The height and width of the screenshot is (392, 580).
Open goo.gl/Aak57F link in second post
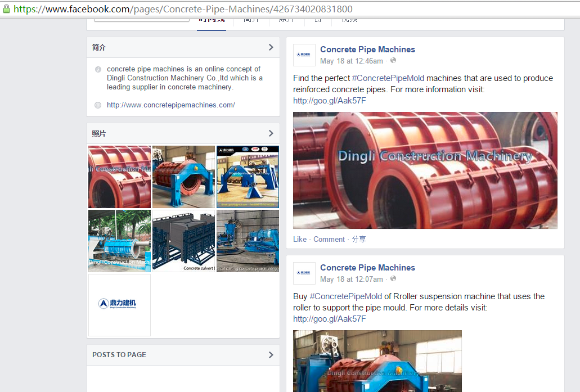click(x=329, y=319)
